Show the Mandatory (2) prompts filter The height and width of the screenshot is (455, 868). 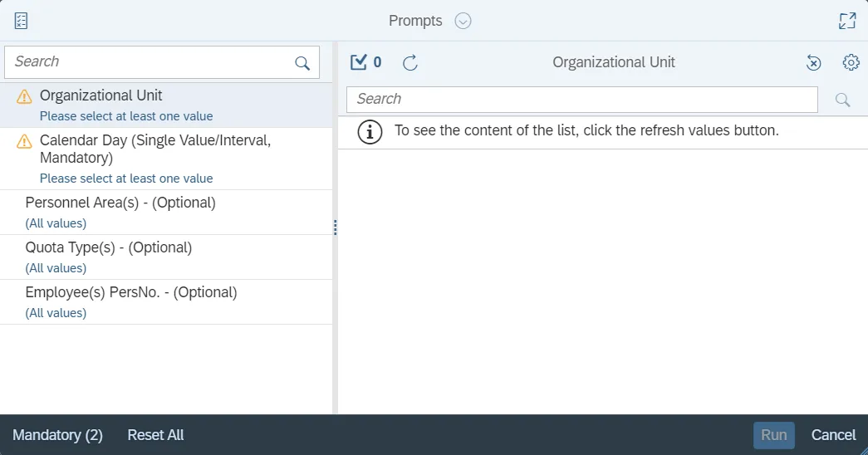click(x=58, y=435)
